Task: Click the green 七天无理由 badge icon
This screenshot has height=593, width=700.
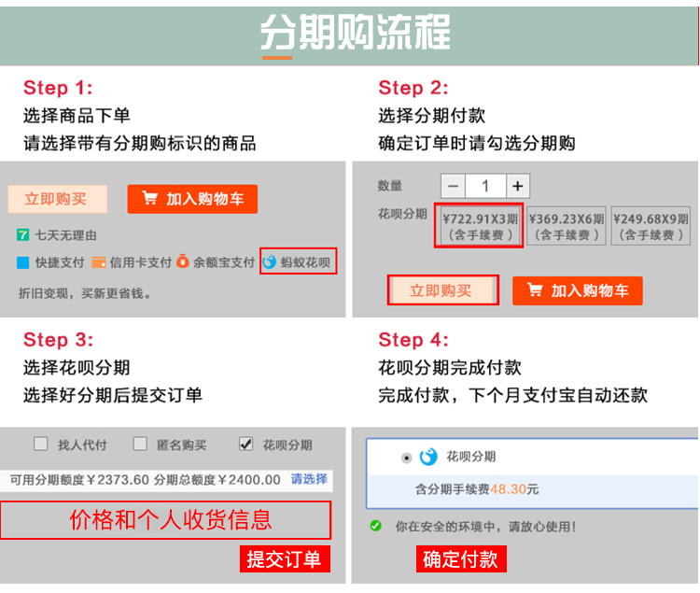Action: click(x=22, y=235)
